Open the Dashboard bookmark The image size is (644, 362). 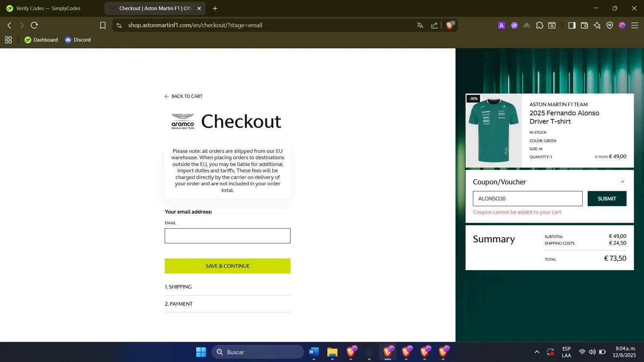[x=41, y=40]
